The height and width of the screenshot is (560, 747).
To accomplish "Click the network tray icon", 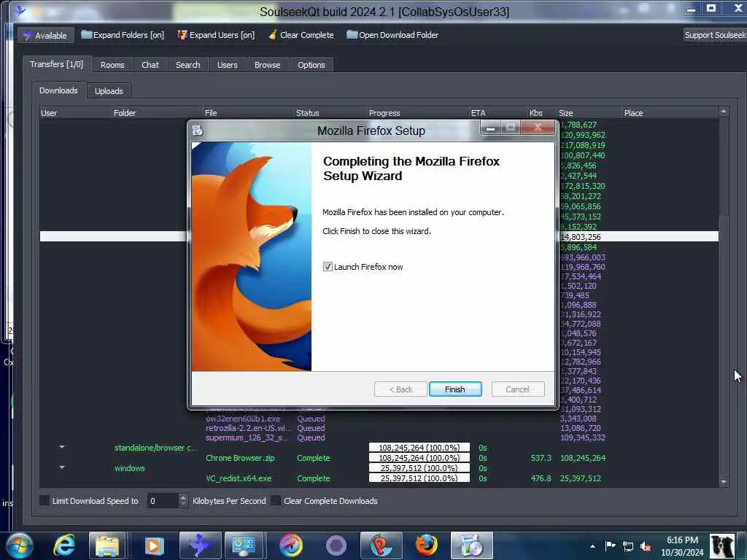I will click(628, 546).
